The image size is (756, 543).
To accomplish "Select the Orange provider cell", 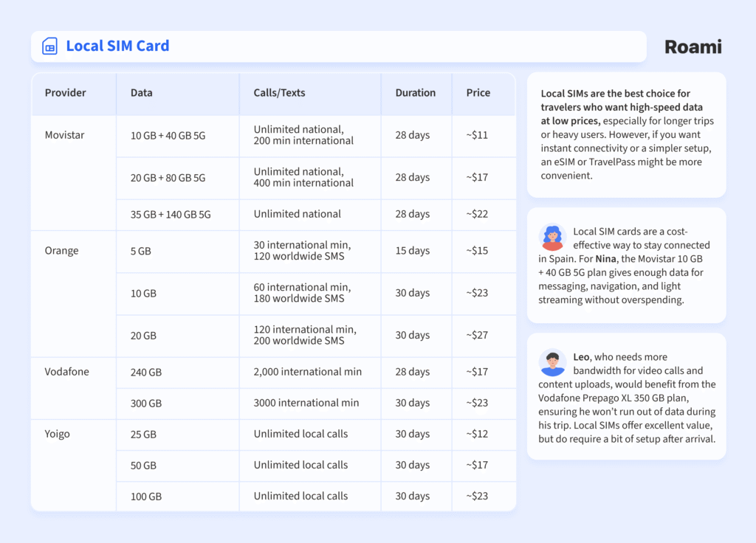I will tap(61, 251).
